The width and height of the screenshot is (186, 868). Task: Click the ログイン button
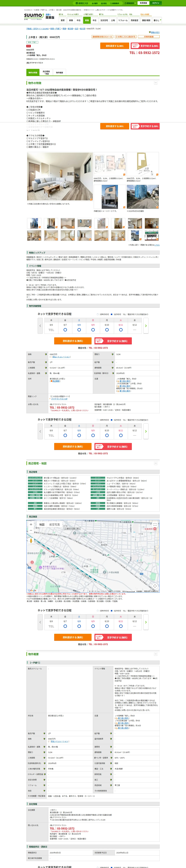(156, 3)
